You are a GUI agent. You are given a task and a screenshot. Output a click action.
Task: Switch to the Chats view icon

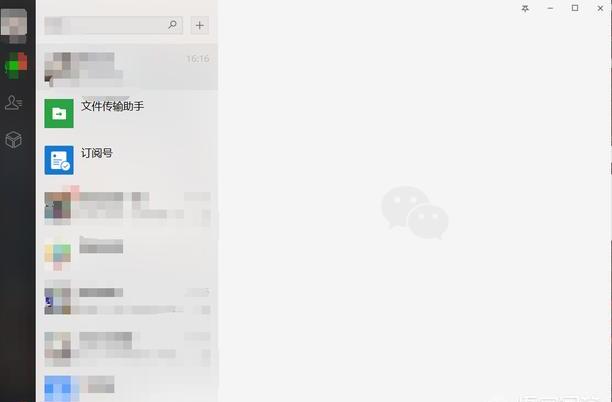16,65
